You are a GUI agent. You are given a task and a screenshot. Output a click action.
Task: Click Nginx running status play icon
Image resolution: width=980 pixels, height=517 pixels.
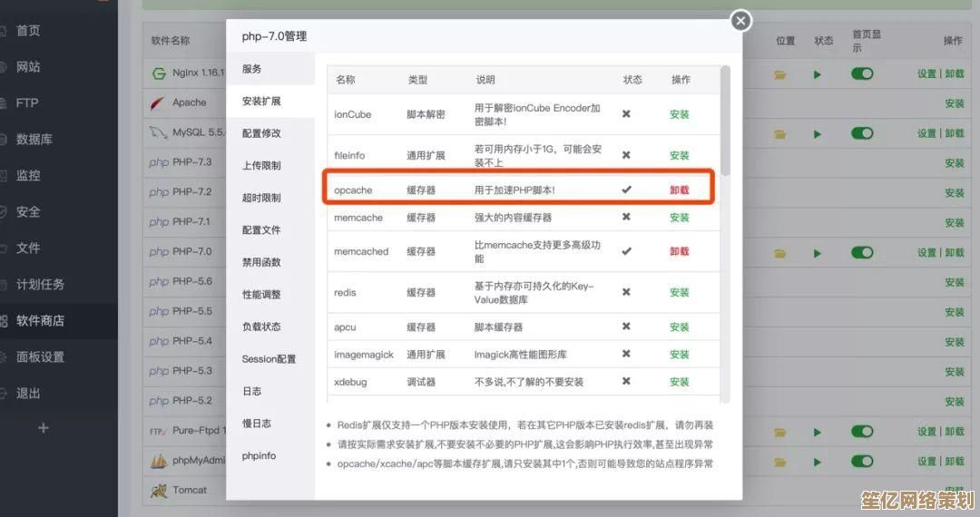(817, 75)
